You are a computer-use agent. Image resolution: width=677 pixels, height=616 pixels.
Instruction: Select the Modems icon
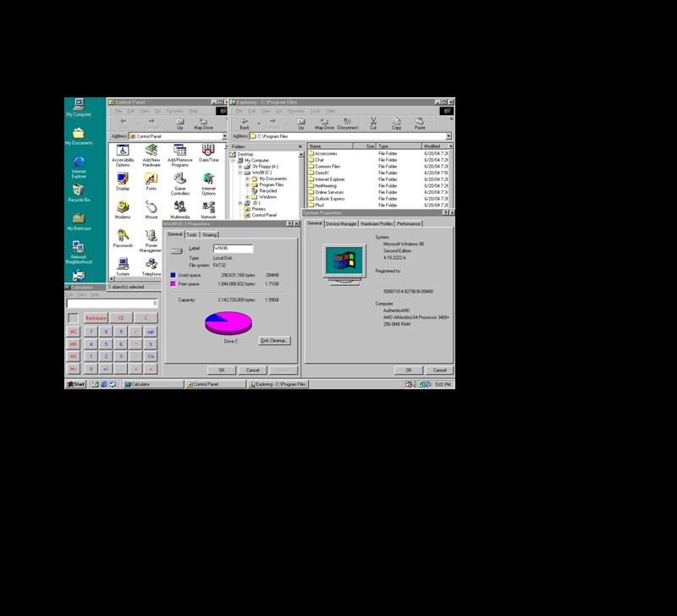click(x=123, y=210)
